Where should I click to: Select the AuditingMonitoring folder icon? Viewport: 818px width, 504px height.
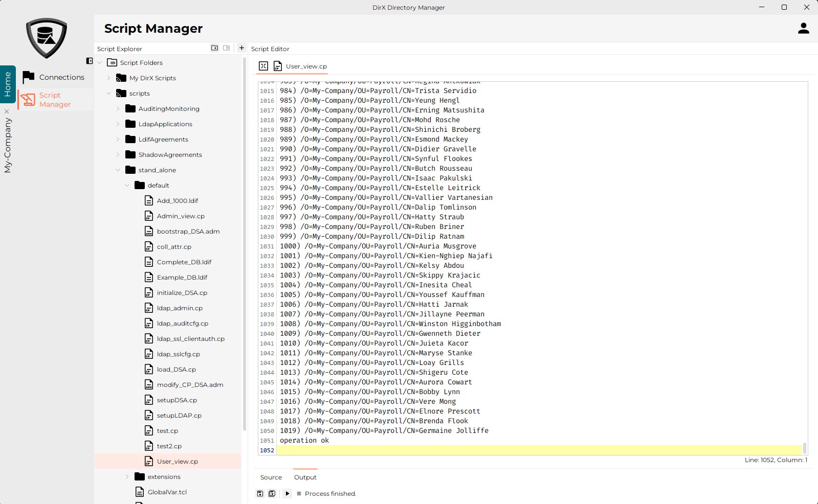[130, 109]
